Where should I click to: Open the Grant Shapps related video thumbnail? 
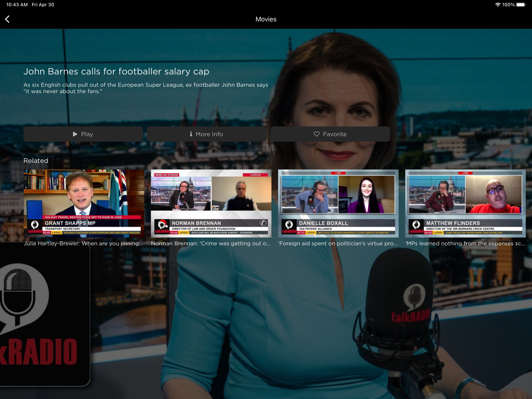click(84, 203)
